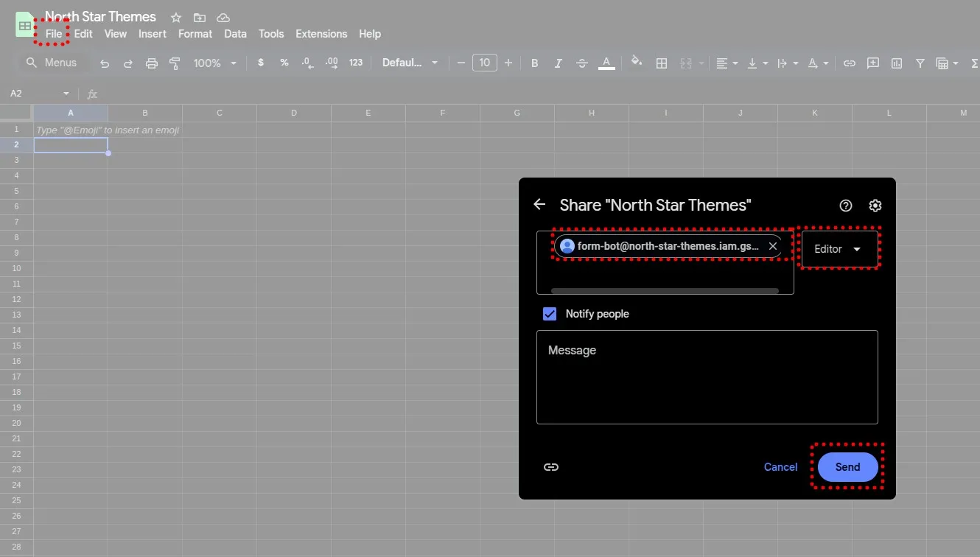The width and height of the screenshot is (980, 557).
Task: Click the font size field showing 10
Action: click(x=485, y=63)
